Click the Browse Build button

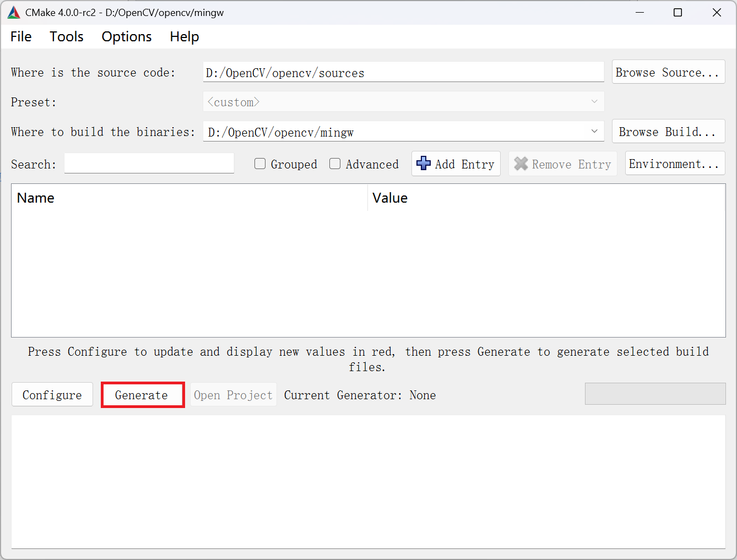click(x=668, y=132)
